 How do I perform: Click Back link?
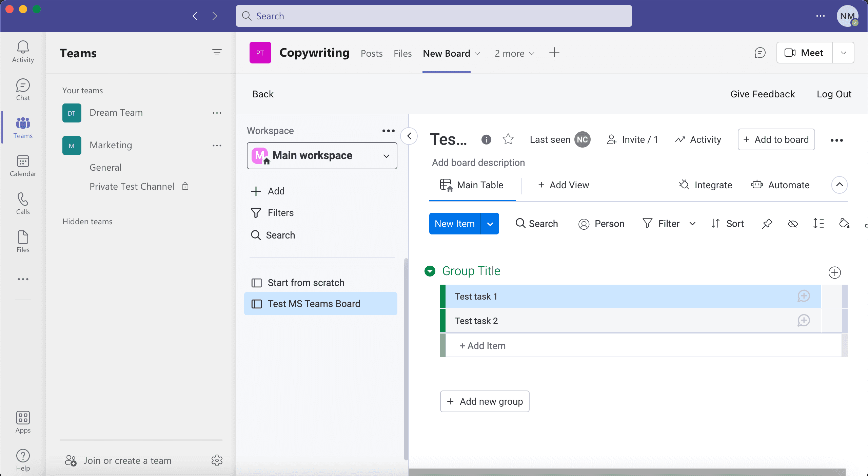tap(263, 94)
